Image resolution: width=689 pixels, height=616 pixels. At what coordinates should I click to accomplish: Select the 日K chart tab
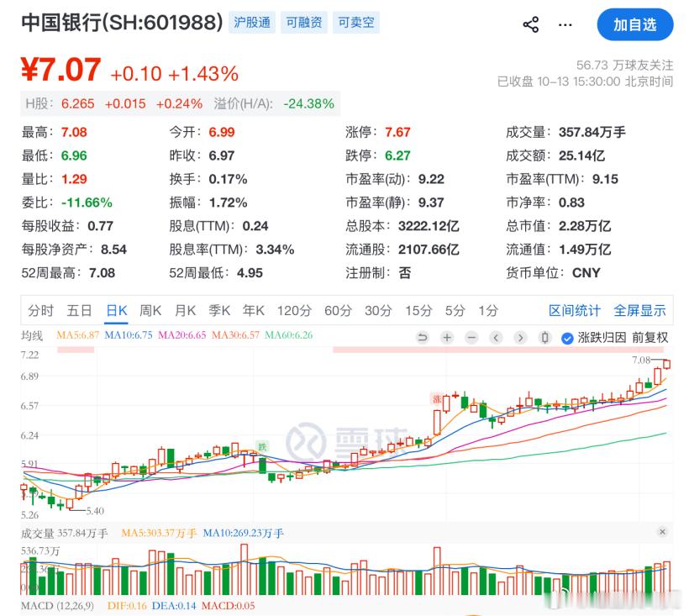click(x=117, y=311)
